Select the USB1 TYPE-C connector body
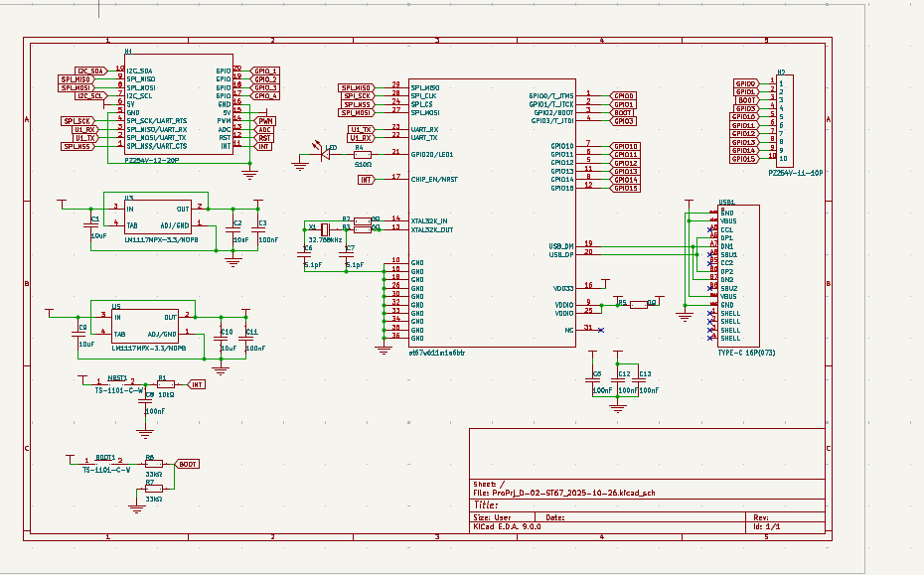 (737, 273)
